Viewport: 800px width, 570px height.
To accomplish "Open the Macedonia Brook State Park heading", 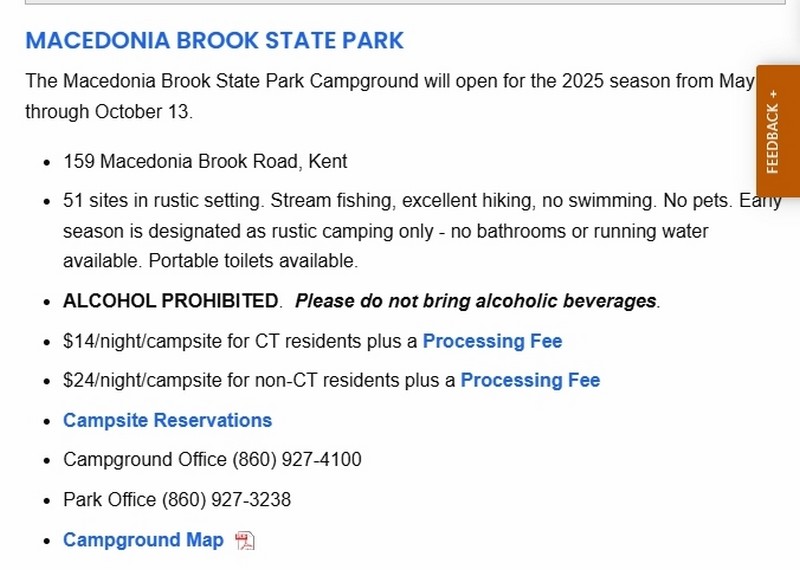I will click(x=214, y=41).
